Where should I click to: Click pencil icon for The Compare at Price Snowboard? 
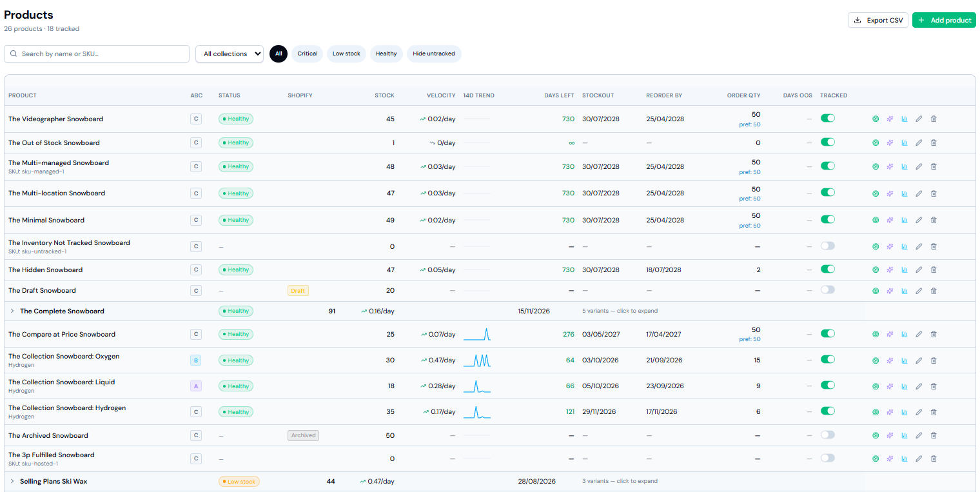point(919,334)
